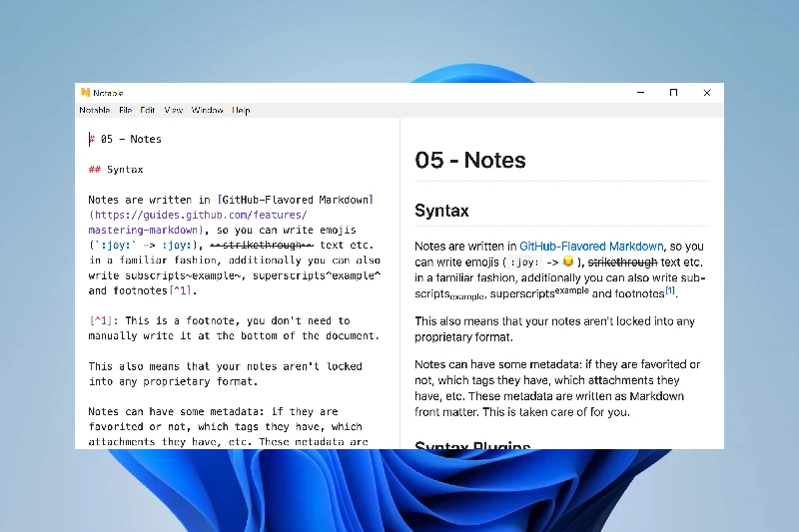Screen dimensions: 799x532
Task: Click 'Notes can have some metadata' preview paragraph
Action: click(557, 388)
